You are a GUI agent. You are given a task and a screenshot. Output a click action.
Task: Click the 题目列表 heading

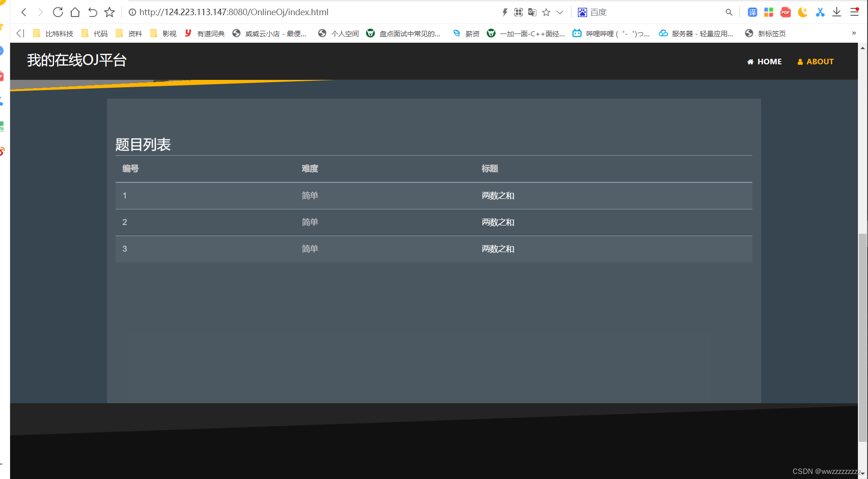coord(143,145)
